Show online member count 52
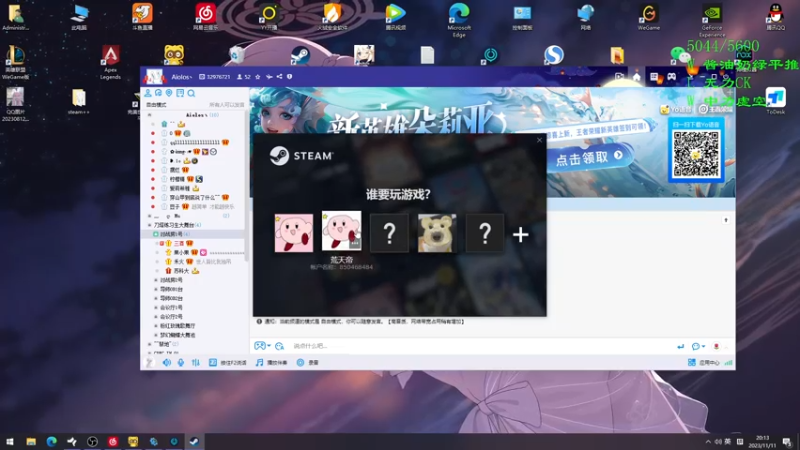The height and width of the screenshot is (450, 800). [x=244, y=77]
